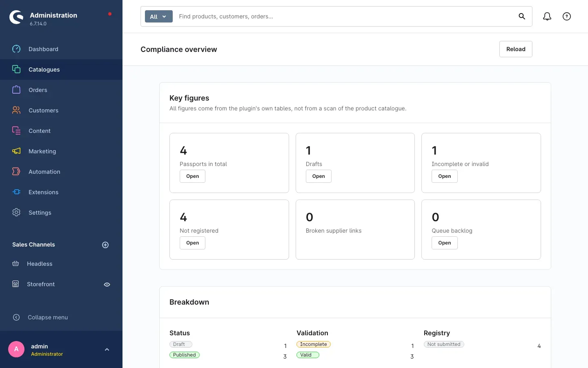Screen dimensions: 588x368
Task: Click the Storefront shop icon
Action: pyautogui.click(x=16, y=284)
